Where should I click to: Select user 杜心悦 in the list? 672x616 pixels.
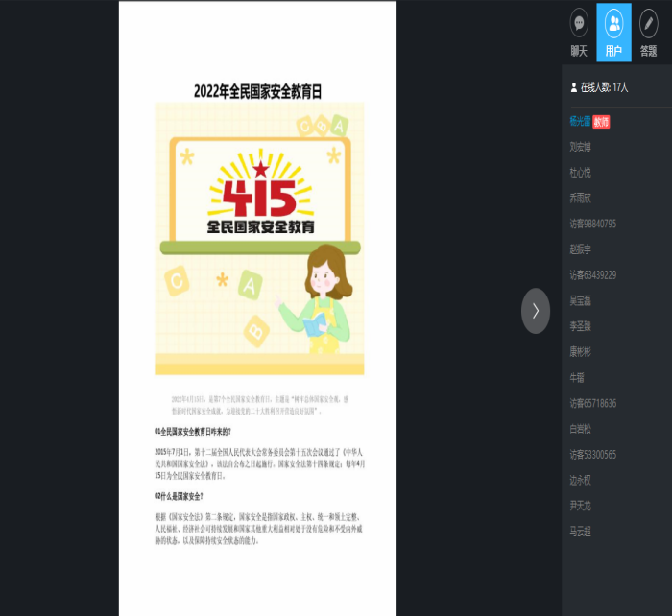(x=580, y=173)
